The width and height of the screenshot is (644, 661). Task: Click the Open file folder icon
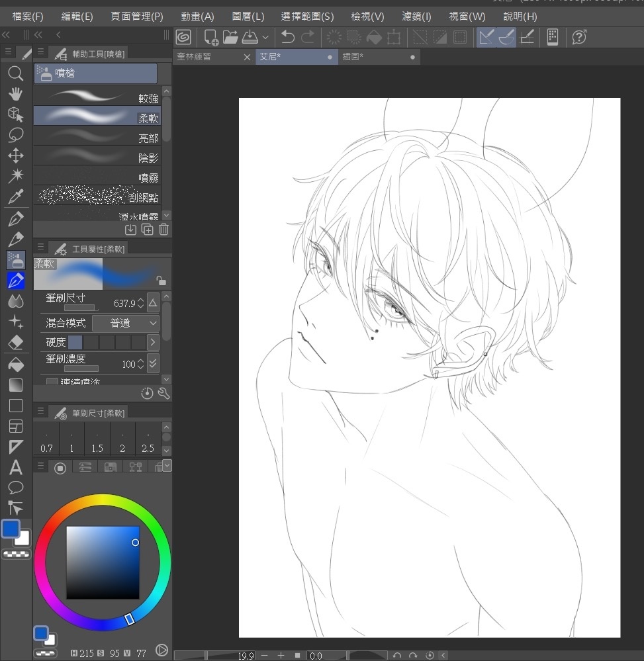pos(230,37)
